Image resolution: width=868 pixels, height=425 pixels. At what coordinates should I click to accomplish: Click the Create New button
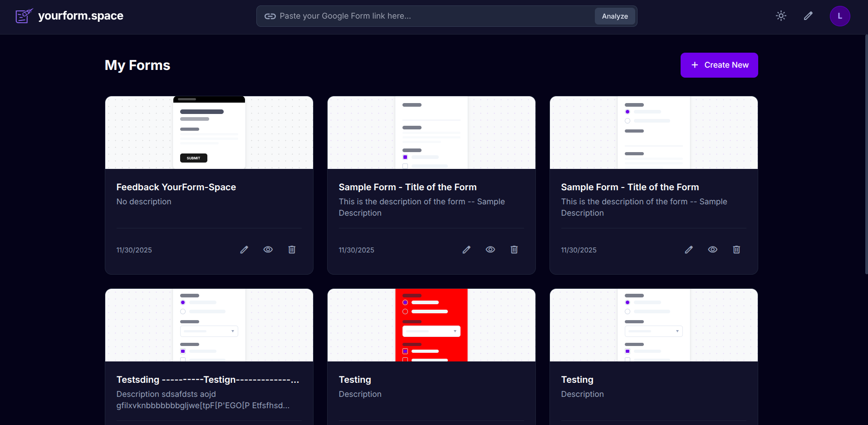pyautogui.click(x=719, y=65)
